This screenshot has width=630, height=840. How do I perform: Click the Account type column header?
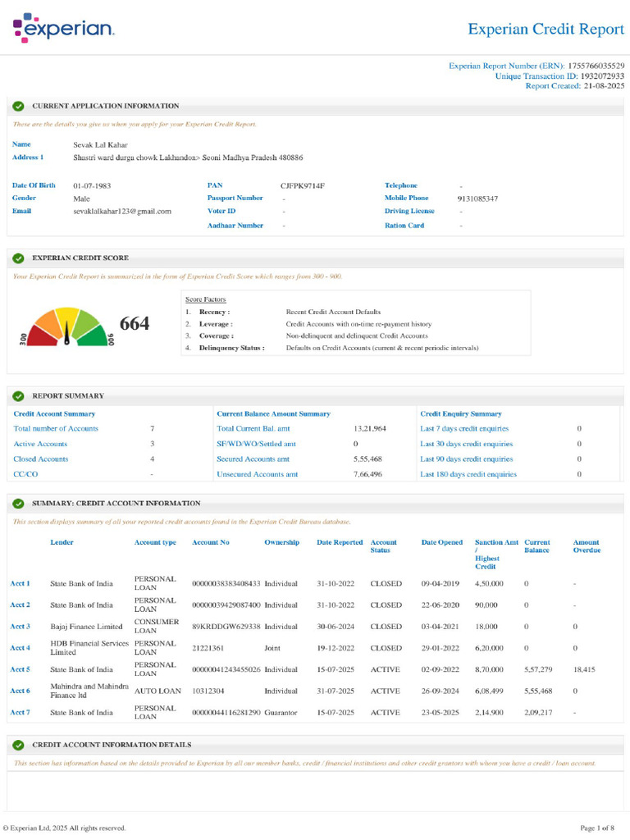pos(155,542)
